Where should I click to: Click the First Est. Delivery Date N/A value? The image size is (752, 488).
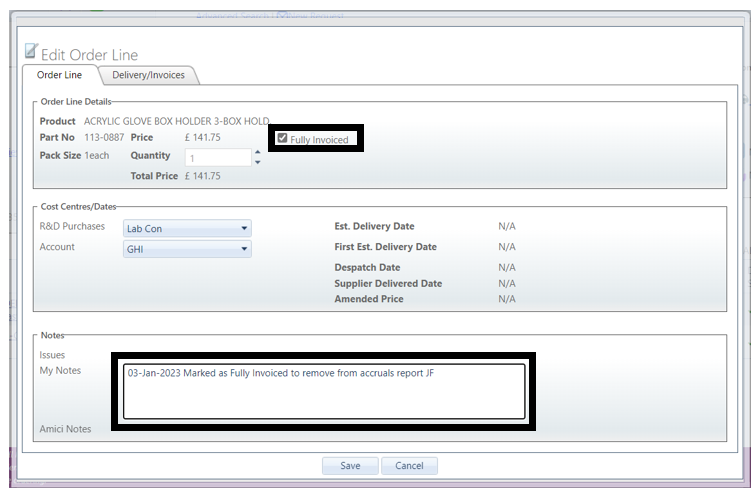coord(507,247)
